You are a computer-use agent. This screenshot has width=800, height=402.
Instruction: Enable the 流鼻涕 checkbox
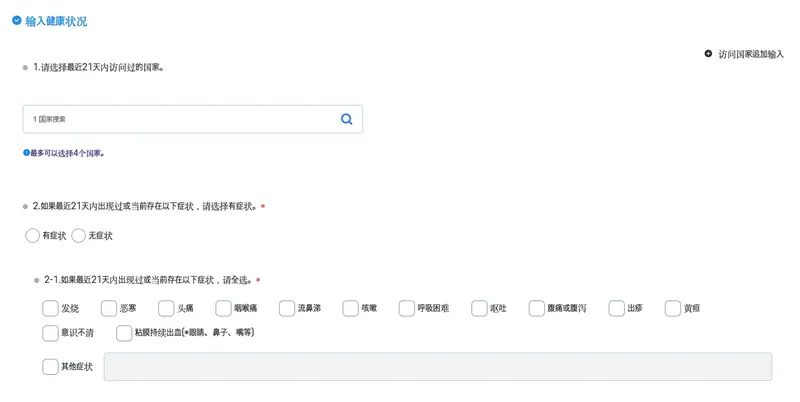click(287, 308)
